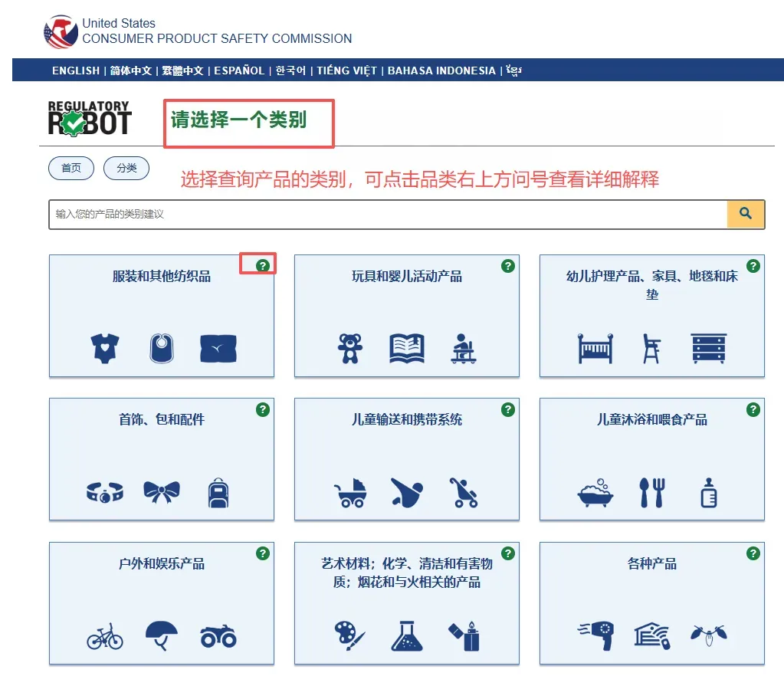Switch language to TIẾNG VIỆT
Viewport: 784px width, 676px height.
(x=346, y=71)
